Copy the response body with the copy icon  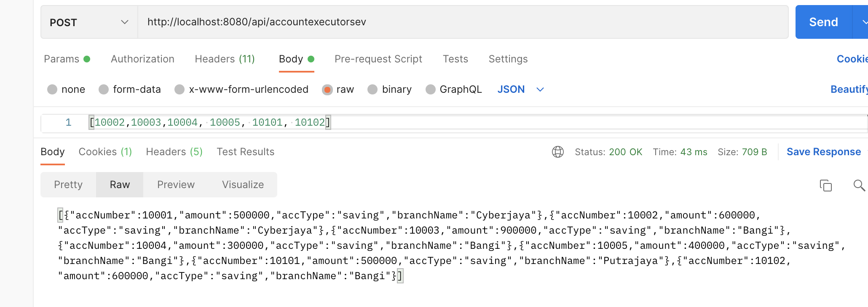coord(825,185)
